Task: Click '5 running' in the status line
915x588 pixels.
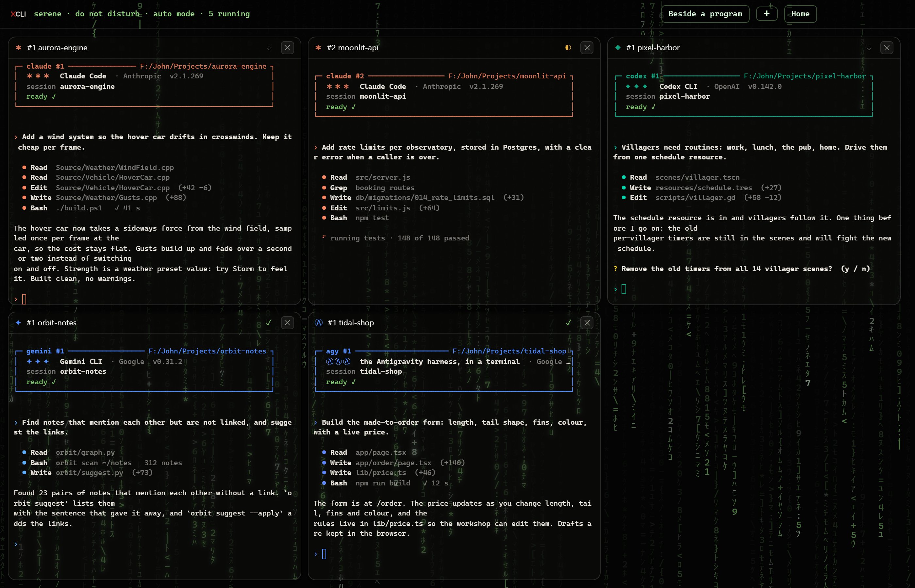Action: point(229,14)
